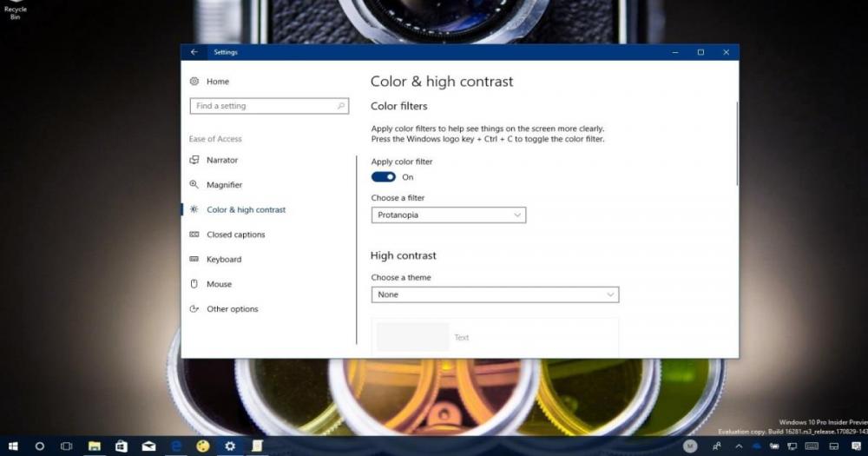Viewport: 868px width, 456px height.
Task: Open the Other options page
Action: tap(232, 309)
